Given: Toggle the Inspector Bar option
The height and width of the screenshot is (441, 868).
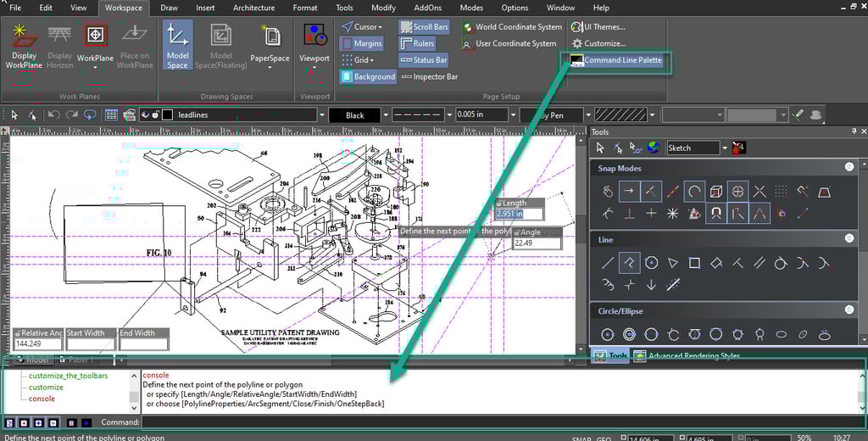Looking at the screenshot, I should [429, 76].
